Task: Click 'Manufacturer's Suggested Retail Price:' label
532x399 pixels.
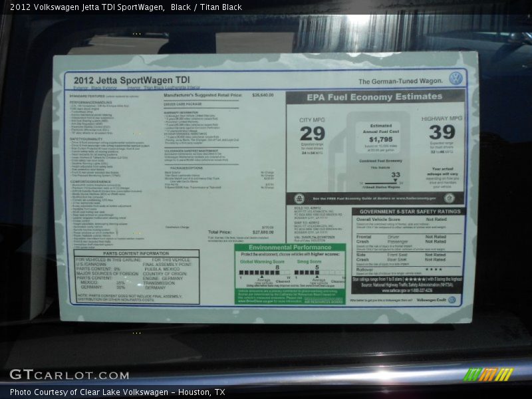Action: [x=203, y=95]
